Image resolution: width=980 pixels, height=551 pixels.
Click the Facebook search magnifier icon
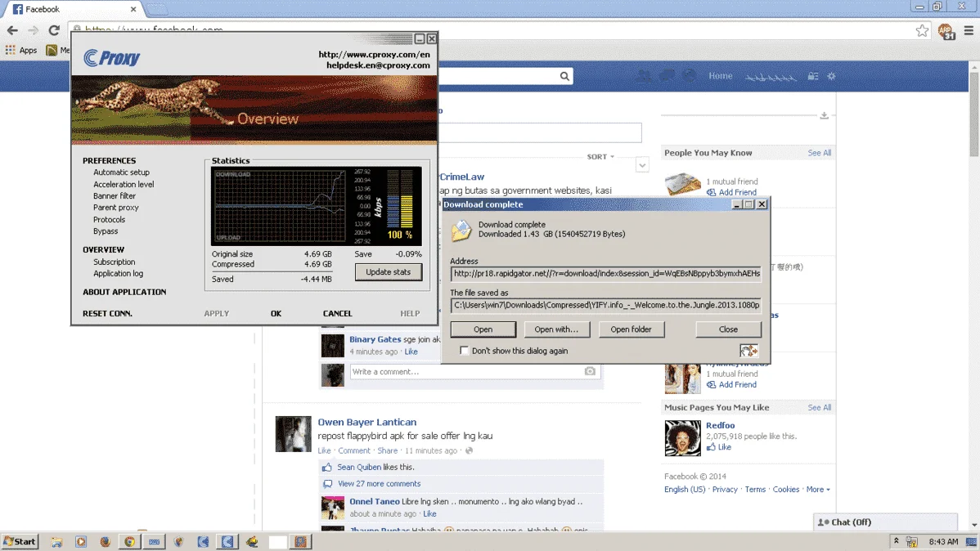pyautogui.click(x=564, y=76)
